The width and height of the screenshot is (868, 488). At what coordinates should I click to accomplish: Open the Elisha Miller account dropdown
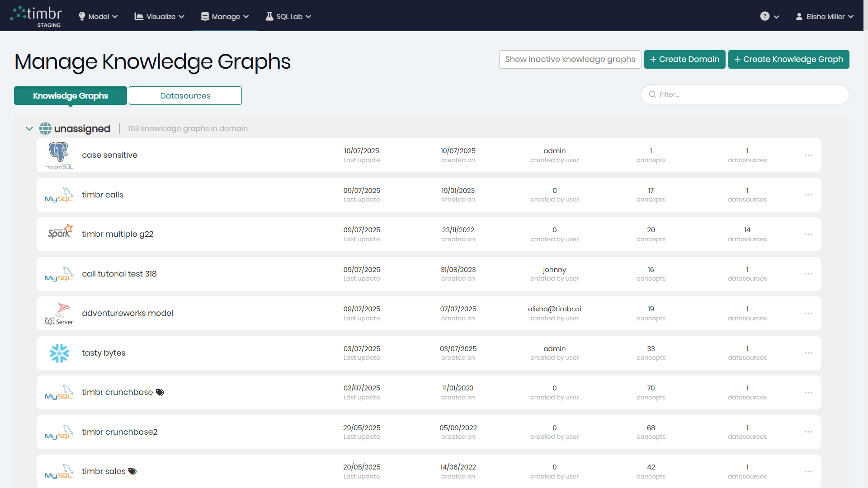[x=825, y=16]
